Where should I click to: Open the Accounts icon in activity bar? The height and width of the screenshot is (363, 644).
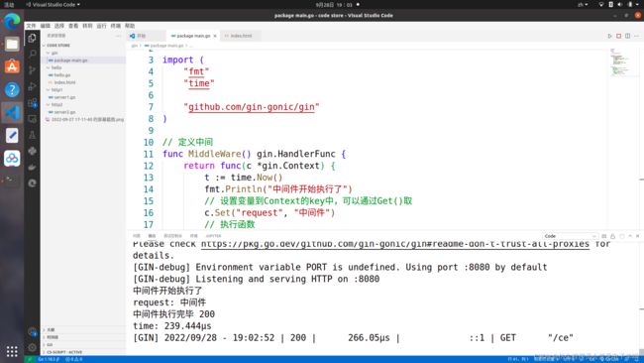[x=32, y=331]
